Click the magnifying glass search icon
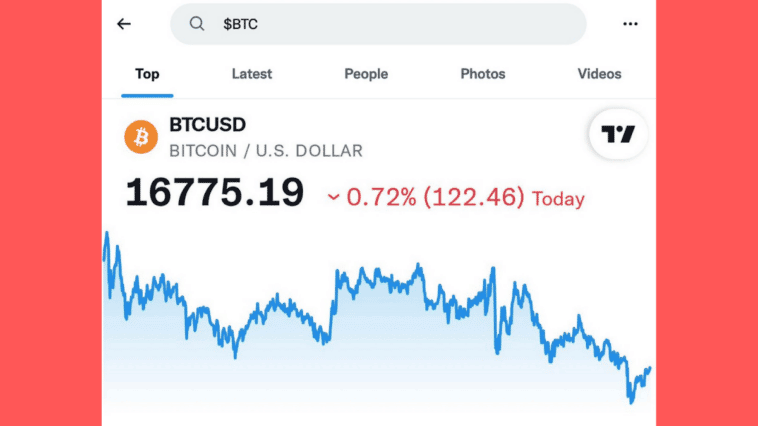The image size is (758, 426). coord(197,24)
